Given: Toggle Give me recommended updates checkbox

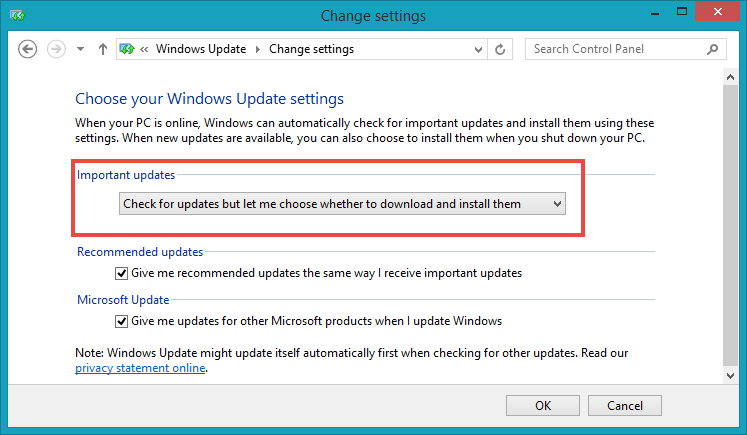Looking at the screenshot, I should tap(121, 273).
